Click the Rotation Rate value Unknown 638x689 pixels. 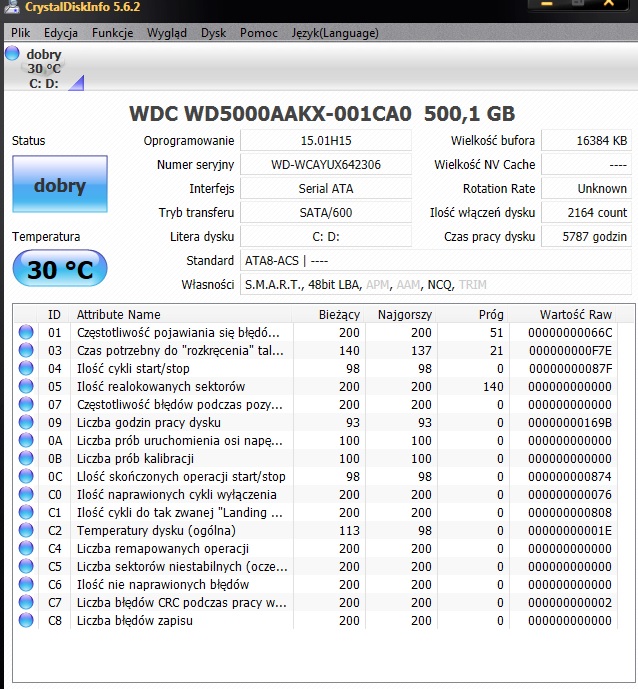point(587,189)
